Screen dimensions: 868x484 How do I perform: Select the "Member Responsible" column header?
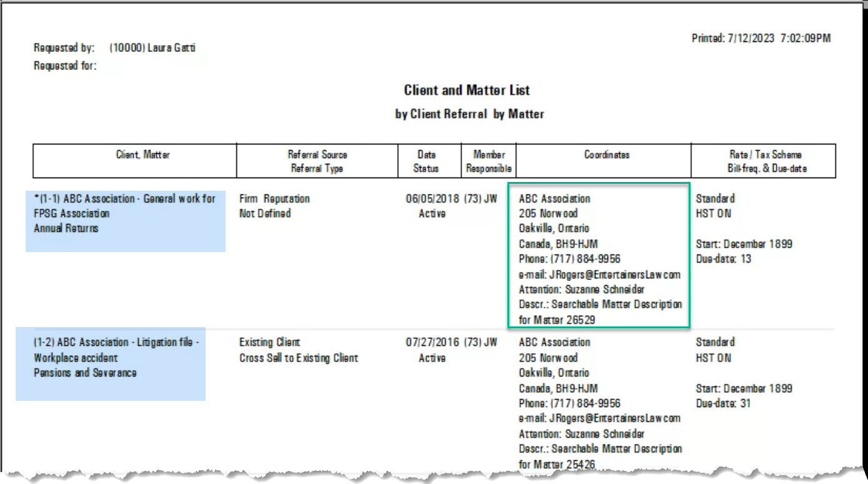[489, 161]
